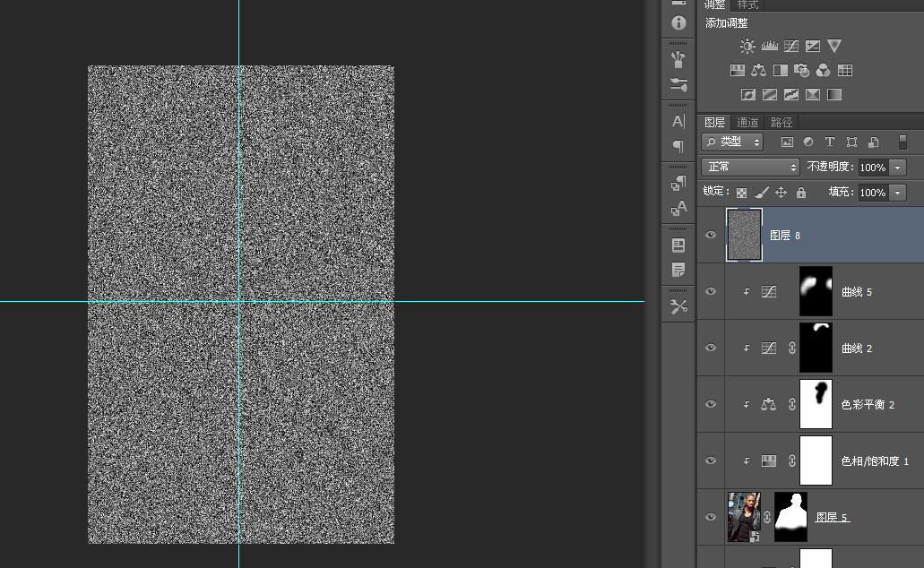The image size is (924, 568).
Task: Select the 图层 tab
Action: click(715, 123)
